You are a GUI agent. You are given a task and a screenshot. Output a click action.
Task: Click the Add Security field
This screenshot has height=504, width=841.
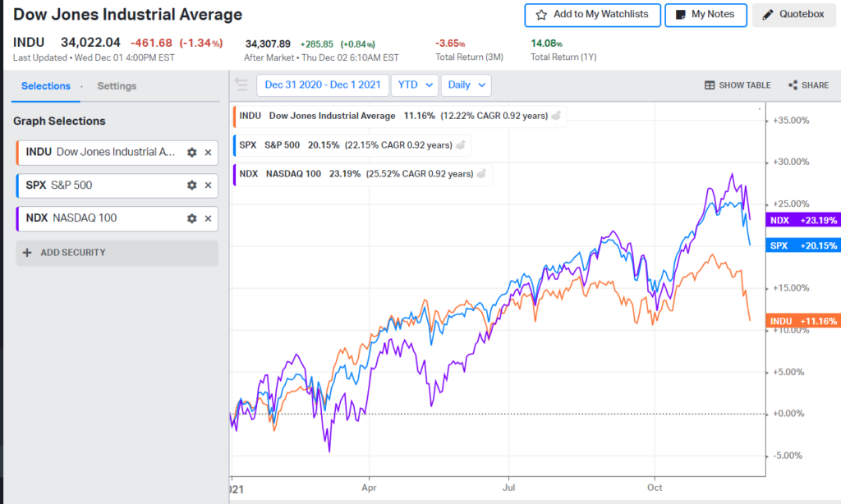coord(117,253)
